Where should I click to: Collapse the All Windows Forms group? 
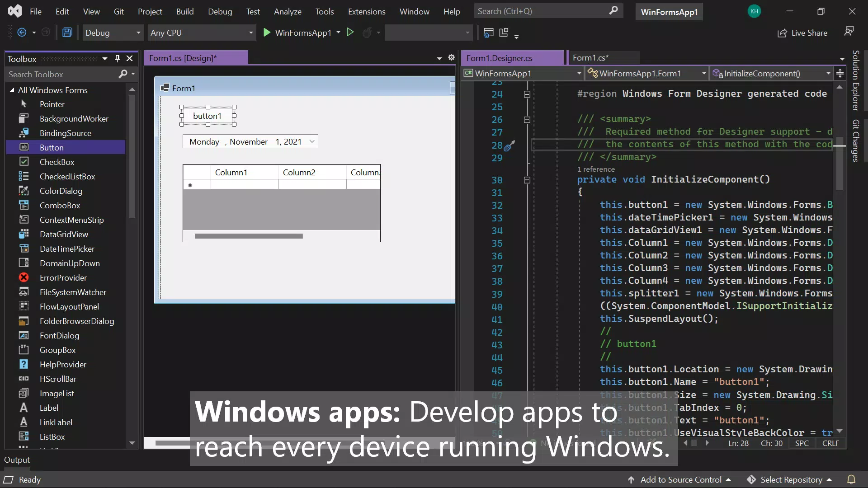[x=12, y=90]
